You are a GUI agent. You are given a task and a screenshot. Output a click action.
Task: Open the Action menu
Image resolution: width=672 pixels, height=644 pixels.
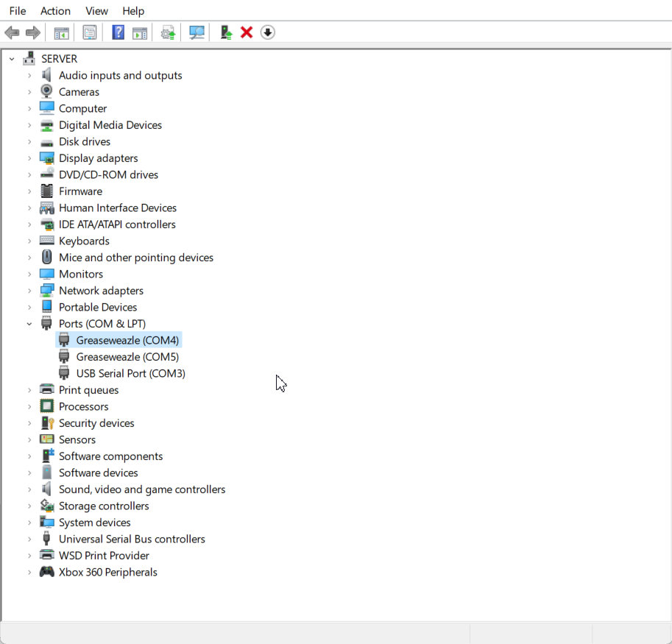55,11
